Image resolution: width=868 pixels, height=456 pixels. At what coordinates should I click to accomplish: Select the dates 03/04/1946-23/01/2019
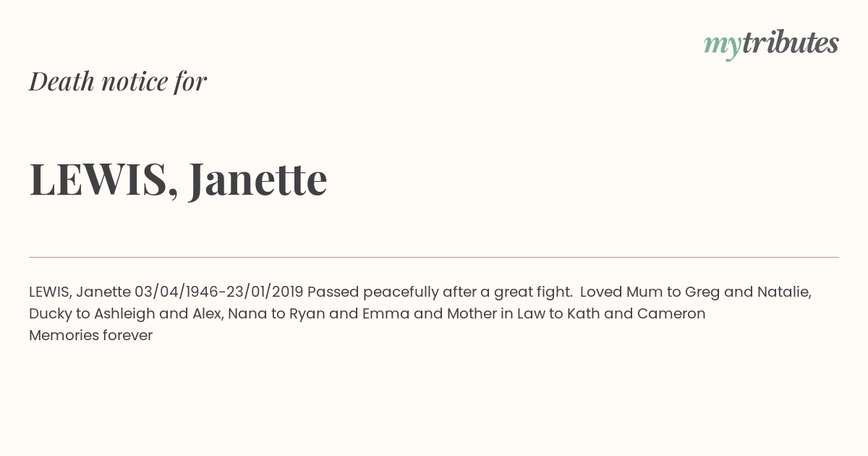tap(218, 292)
